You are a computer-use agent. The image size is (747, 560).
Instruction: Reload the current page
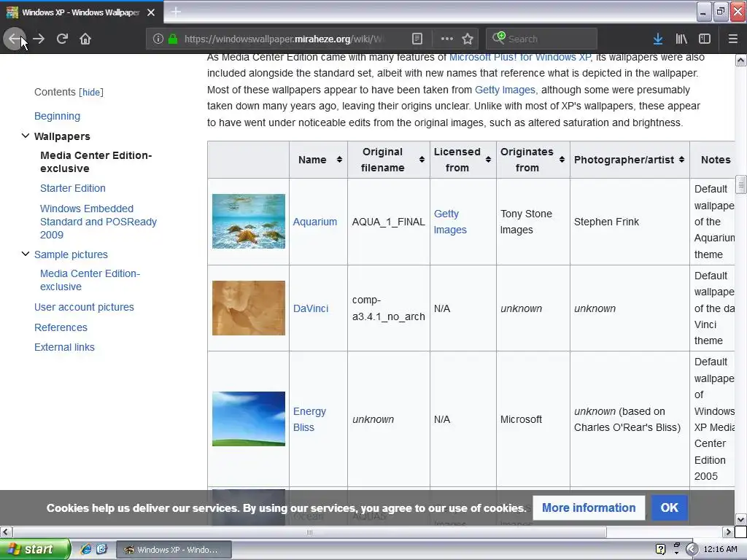coord(63,39)
